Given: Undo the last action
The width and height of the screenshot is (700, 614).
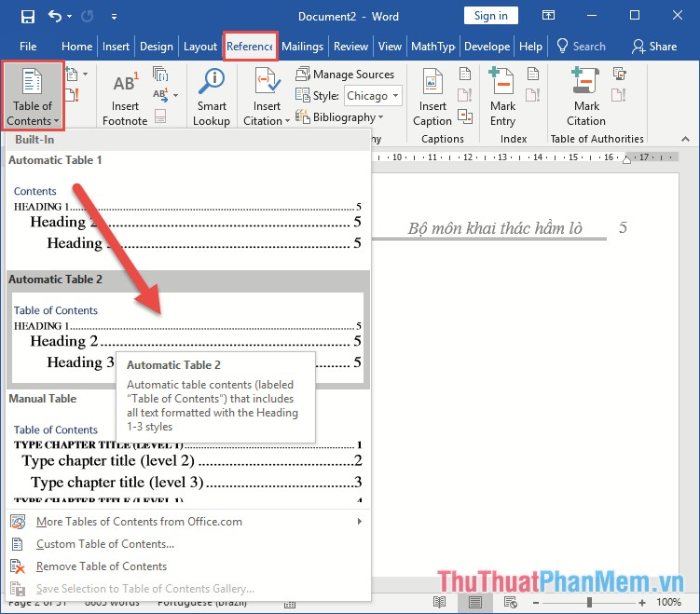Looking at the screenshot, I should 55,17.
